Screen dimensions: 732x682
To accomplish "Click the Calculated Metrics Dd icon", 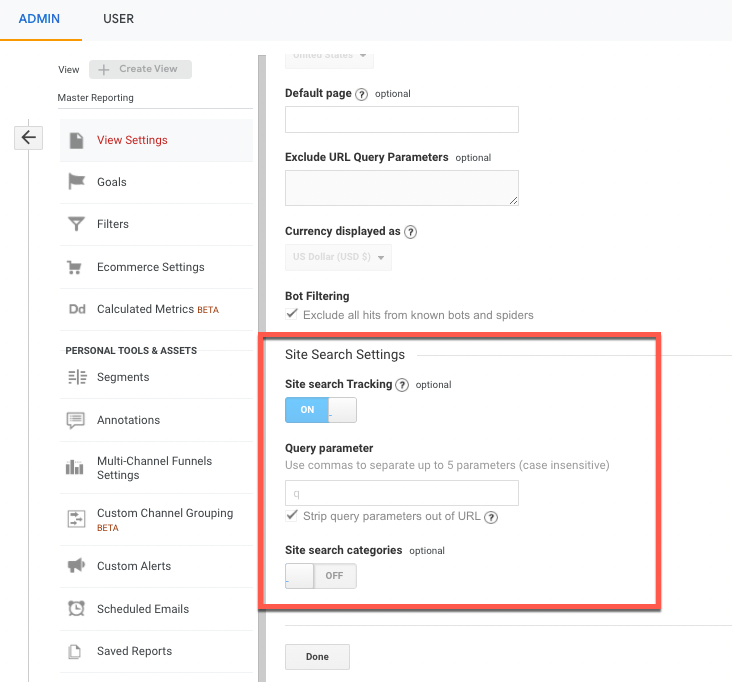I will coord(77,309).
